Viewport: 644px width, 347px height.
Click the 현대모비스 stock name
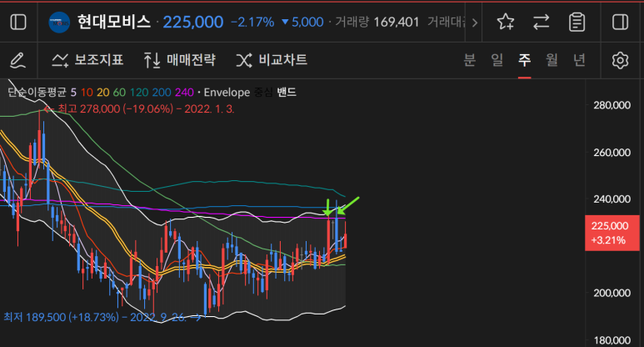click(x=114, y=23)
